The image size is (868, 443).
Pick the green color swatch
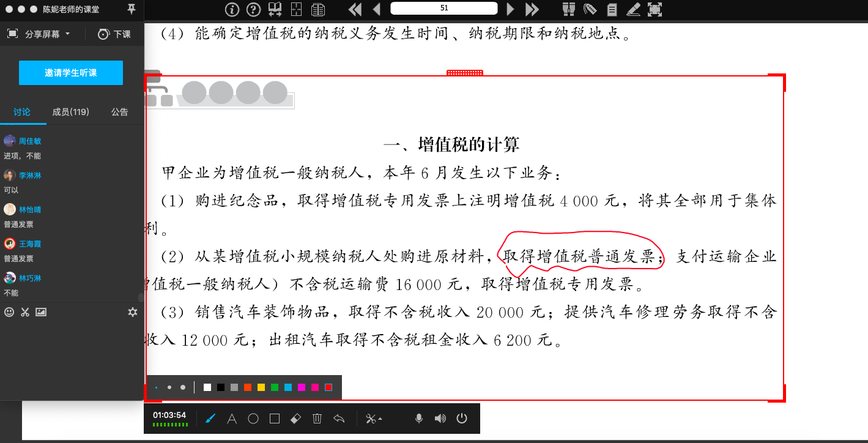pyautogui.click(x=275, y=387)
